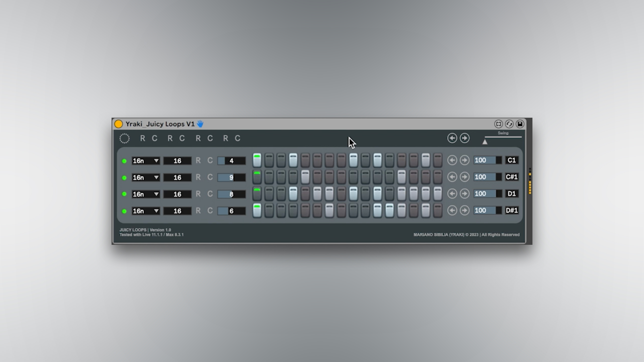Open the 16n rate dropdown on C#1 row
This screenshot has height=362, width=644.
(x=146, y=177)
